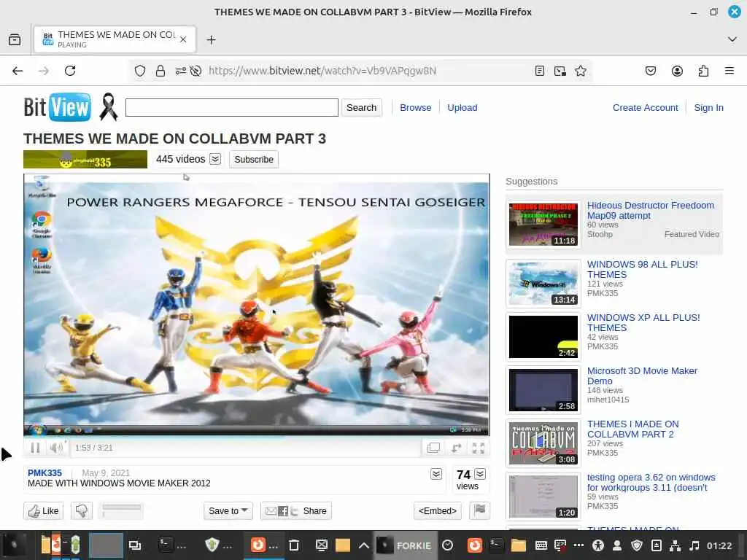This screenshot has height=560, width=747.
Task: Open WINDOWS 98 ALL PLUS! THEMES link
Action: tap(642, 269)
